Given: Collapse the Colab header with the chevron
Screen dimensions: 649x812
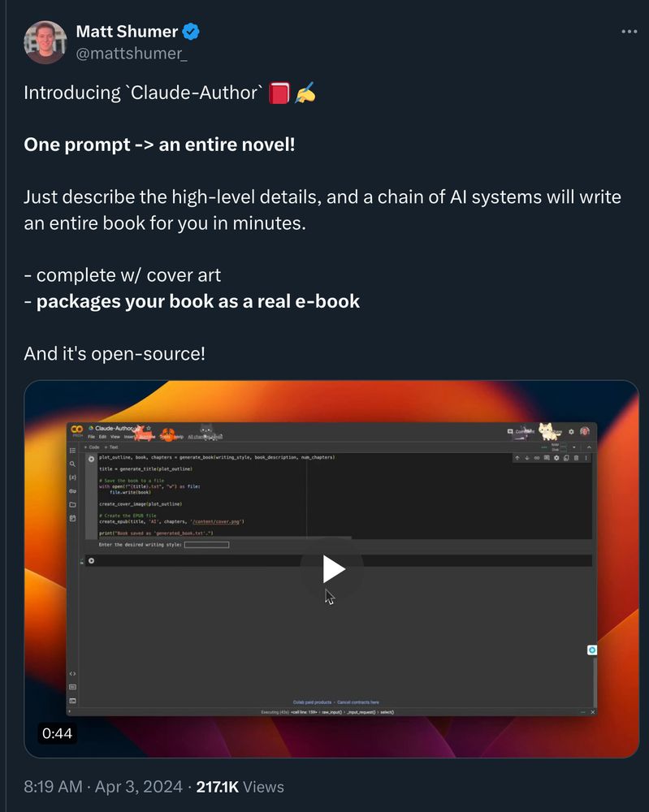Looking at the screenshot, I should [x=589, y=447].
